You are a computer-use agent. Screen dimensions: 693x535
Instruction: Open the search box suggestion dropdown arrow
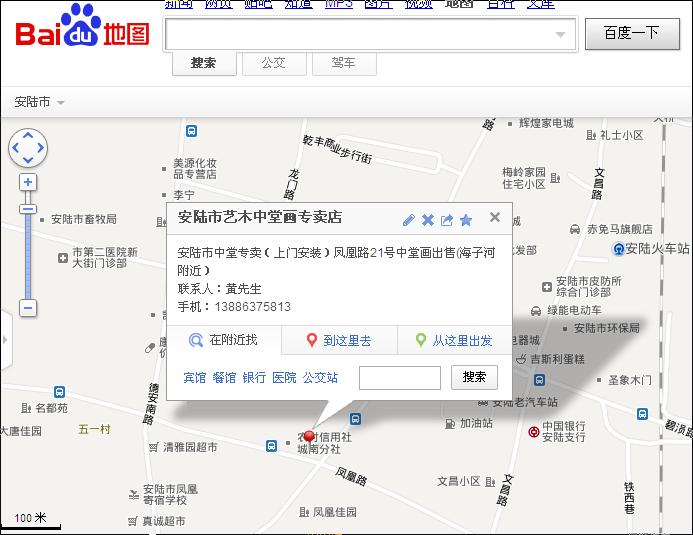pos(560,34)
